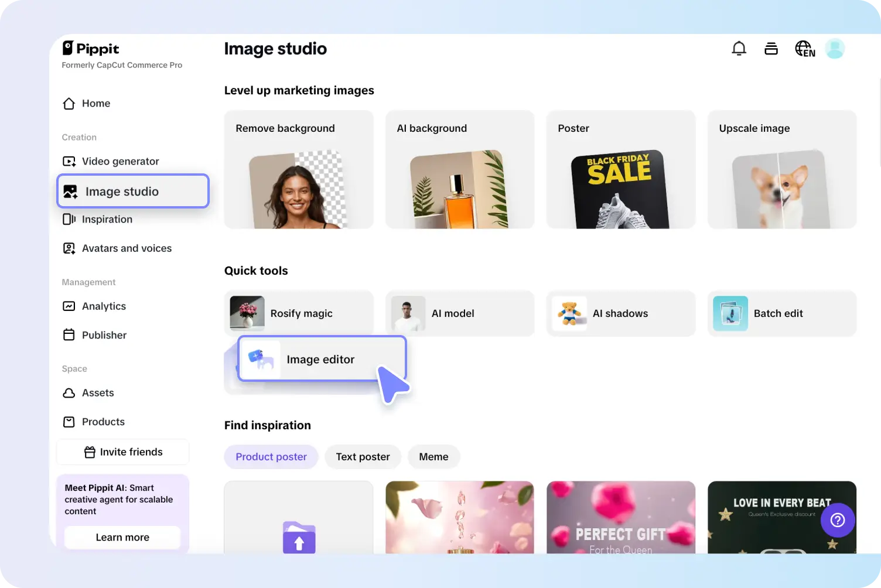Click the notifications bell

[739, 49]
